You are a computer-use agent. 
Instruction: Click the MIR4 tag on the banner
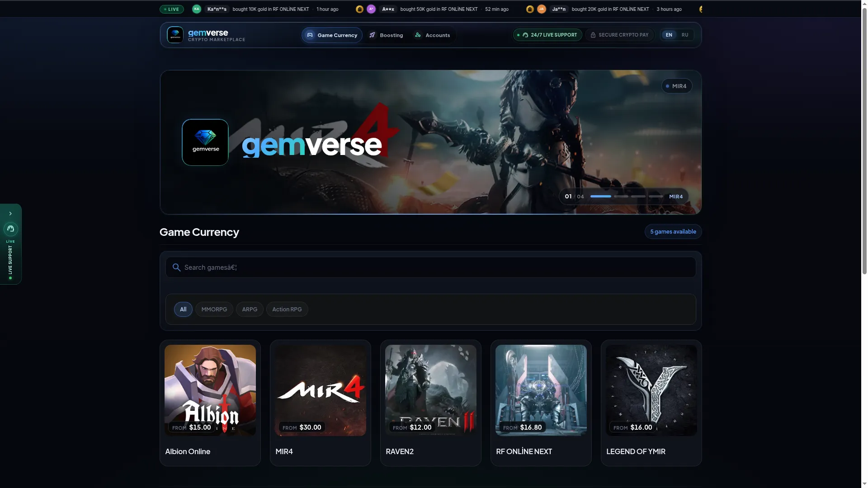pyautogui.click(x=677, y=86)
